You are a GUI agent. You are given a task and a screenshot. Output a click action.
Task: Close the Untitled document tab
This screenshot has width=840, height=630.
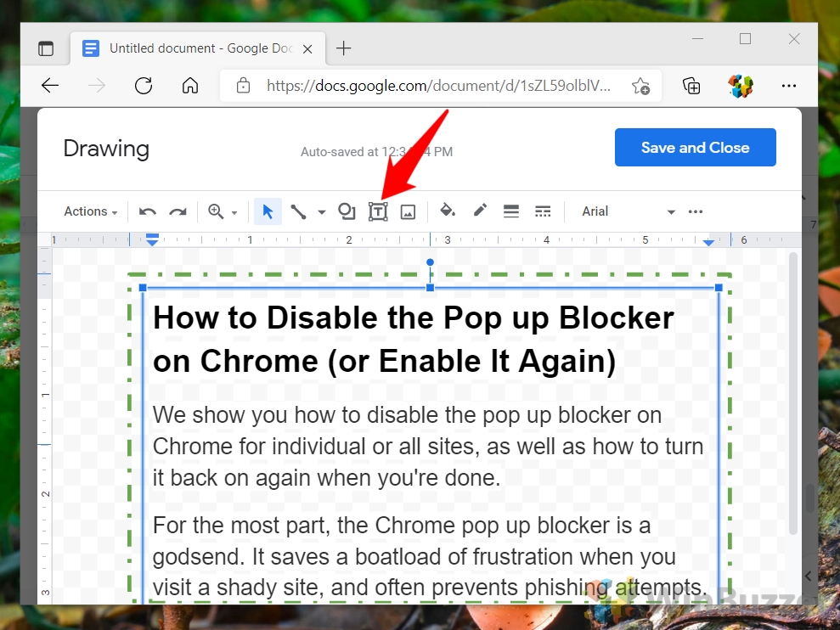[307, 49]
